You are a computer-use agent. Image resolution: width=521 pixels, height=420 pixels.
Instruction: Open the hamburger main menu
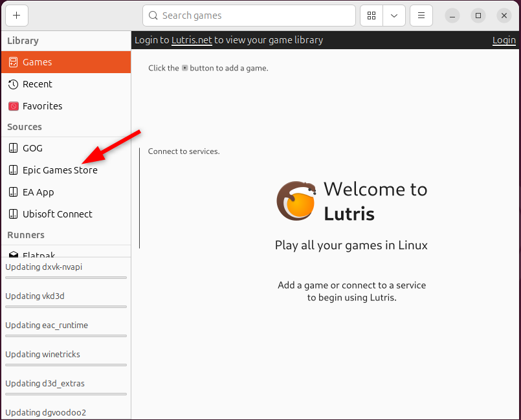pyautogui.click(x=421, y=16)
